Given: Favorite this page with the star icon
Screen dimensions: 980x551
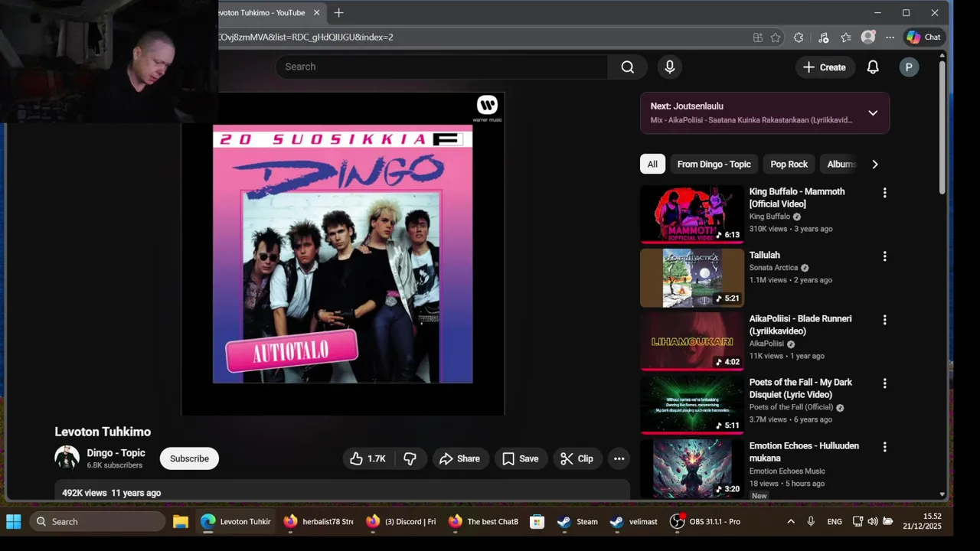Looking at the screenshot, I should point(776,37).
